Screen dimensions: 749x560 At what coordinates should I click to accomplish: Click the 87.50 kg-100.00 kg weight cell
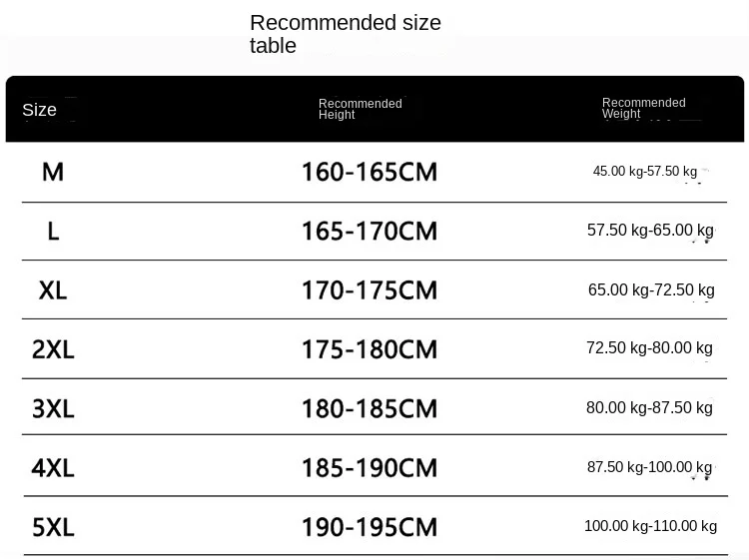click(649, 467)
